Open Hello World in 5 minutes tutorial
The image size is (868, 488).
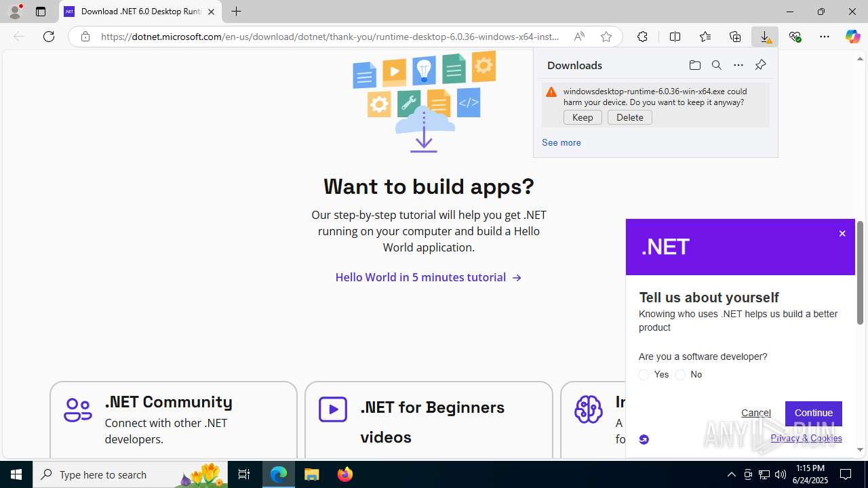point(428,277)
